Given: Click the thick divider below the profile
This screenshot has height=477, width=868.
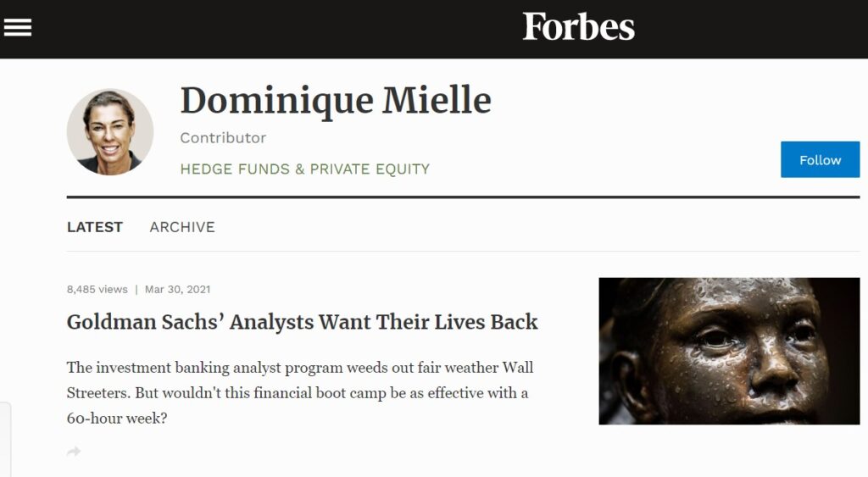Looking at the screenshot, I should (464, 197).
